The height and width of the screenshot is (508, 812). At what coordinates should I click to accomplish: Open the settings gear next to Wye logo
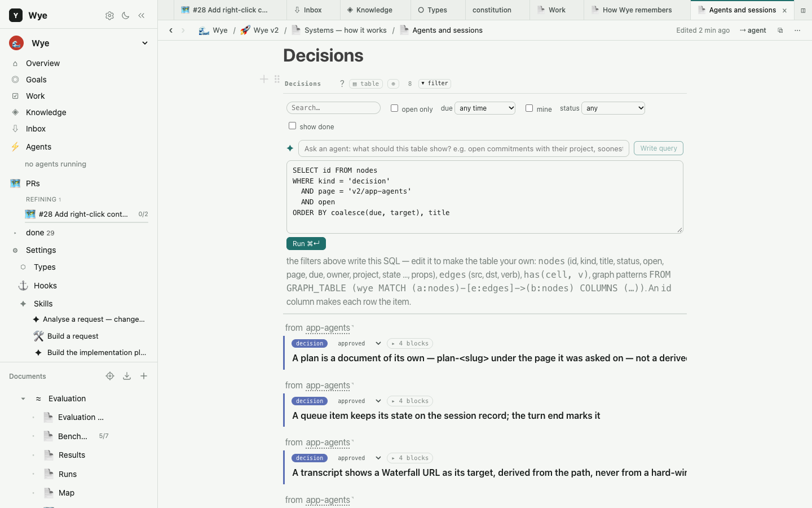pos(109,16)
